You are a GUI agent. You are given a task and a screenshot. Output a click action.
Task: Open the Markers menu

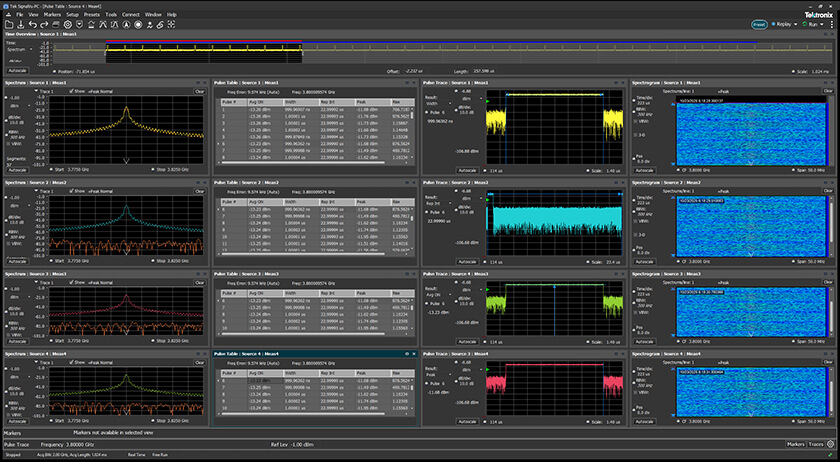coord(52,15)
